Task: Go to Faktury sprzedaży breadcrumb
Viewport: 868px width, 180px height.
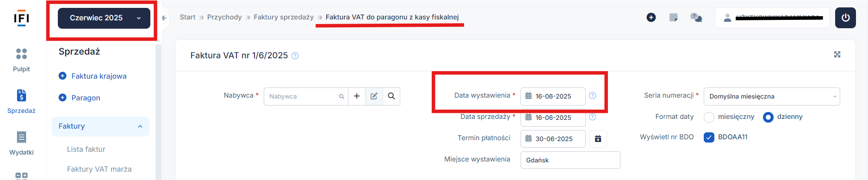Action: tap(284, 17)
